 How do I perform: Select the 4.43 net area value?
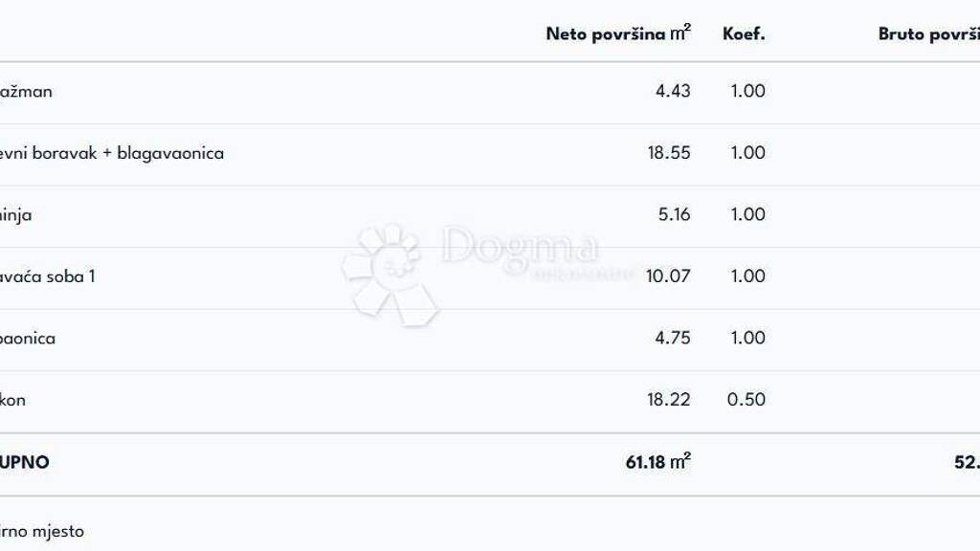673,92
